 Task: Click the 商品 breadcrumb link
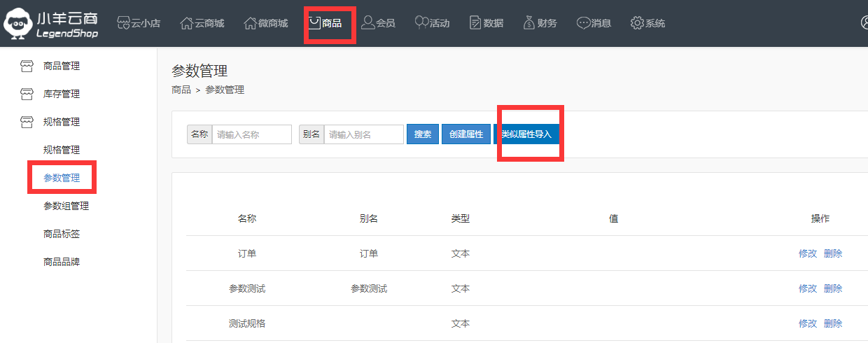(x=181, y=90)
